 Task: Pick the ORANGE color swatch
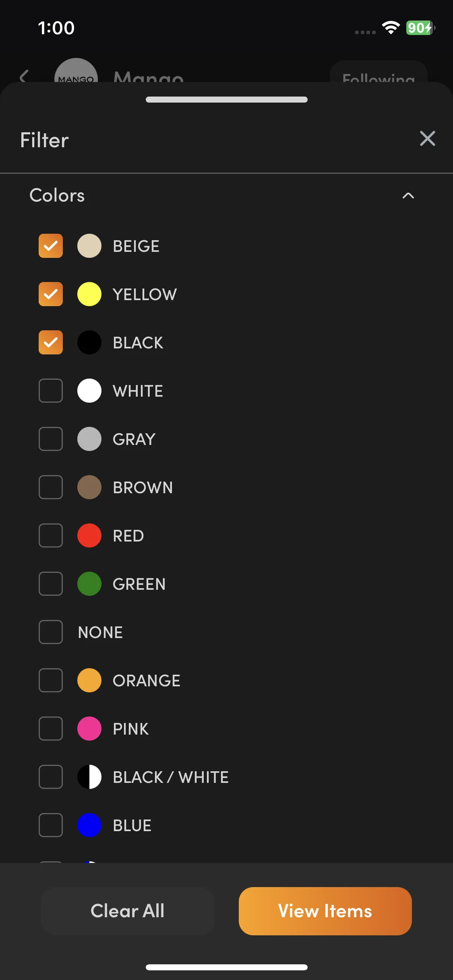point(89,680)
